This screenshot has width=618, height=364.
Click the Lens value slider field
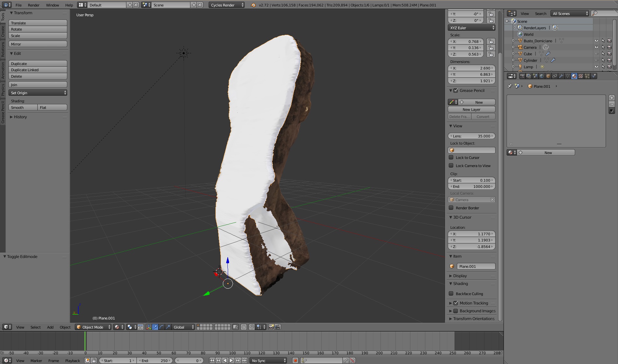(471, 136)
